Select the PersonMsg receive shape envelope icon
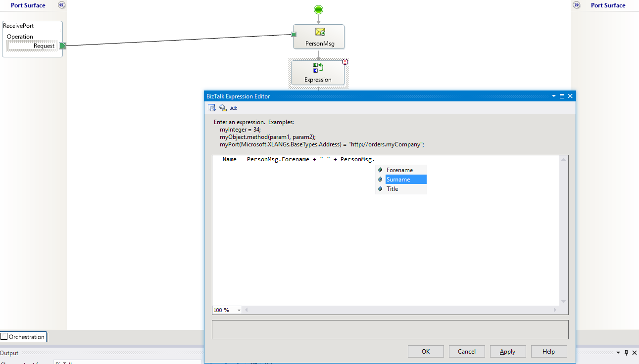Image resolution: width=639 pixels, height=364 pixels. point(320,32)
